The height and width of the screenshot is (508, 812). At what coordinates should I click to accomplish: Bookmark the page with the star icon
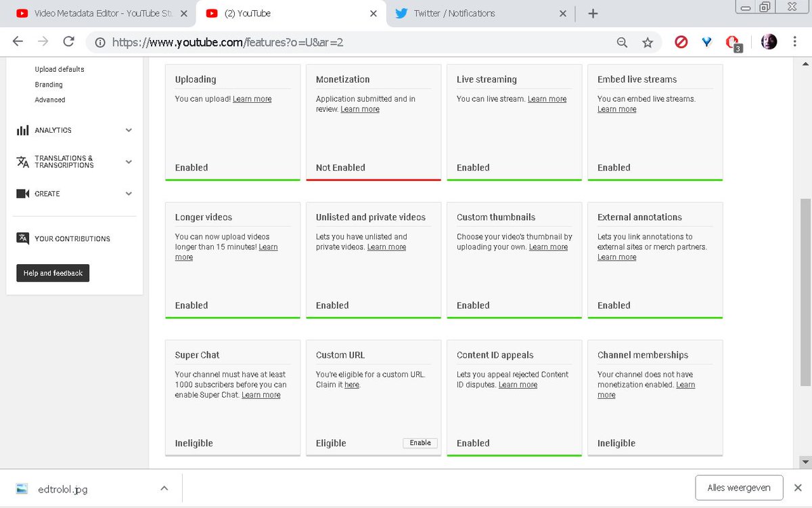pos(648,43)
